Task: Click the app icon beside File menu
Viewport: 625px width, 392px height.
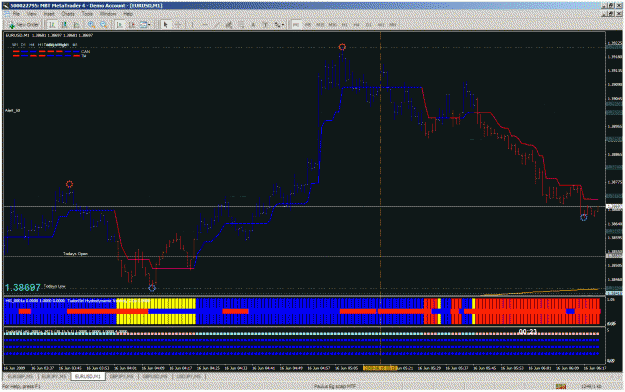Action: (7, 14)
